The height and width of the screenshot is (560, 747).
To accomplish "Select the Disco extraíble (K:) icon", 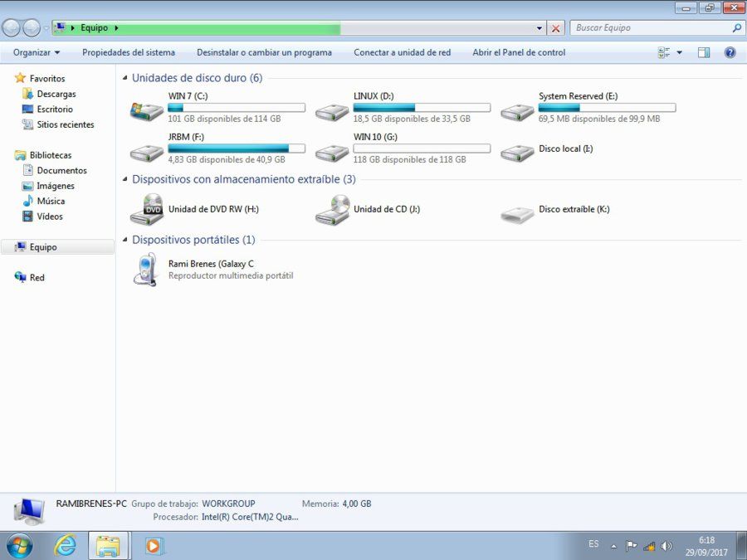I will pos(517,213).
